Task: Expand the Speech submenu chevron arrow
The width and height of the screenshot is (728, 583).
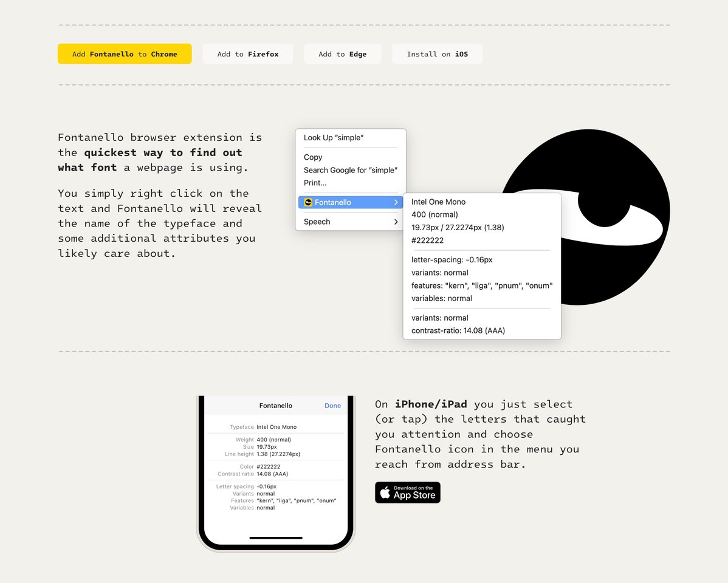Action: pyautogui.click(x=396, y=222)
